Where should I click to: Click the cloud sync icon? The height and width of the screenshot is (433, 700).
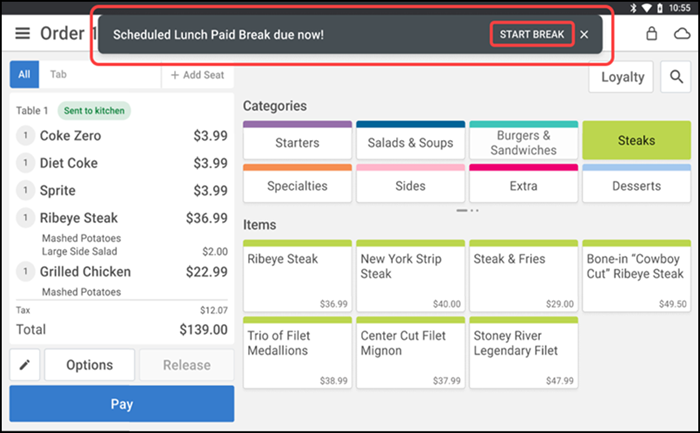coord(682,33)
